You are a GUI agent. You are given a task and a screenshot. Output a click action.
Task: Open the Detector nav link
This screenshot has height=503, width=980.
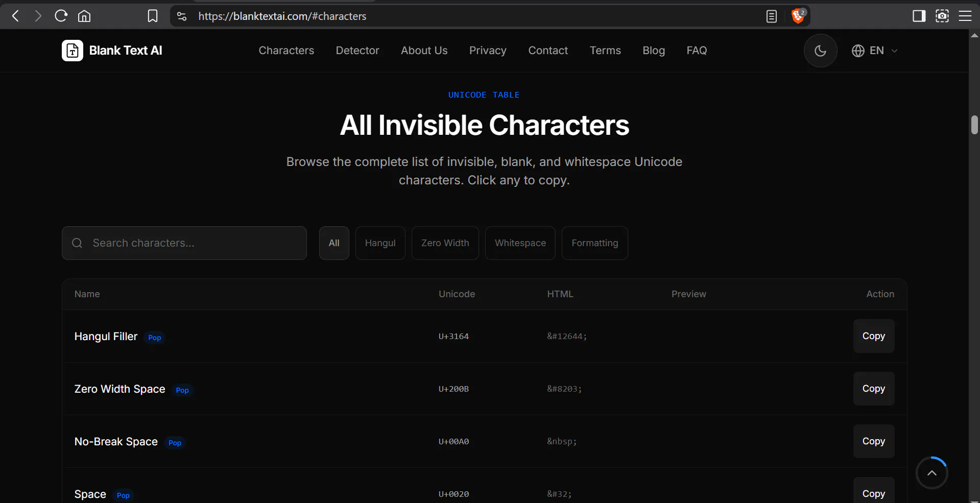(x=357, y=51)
